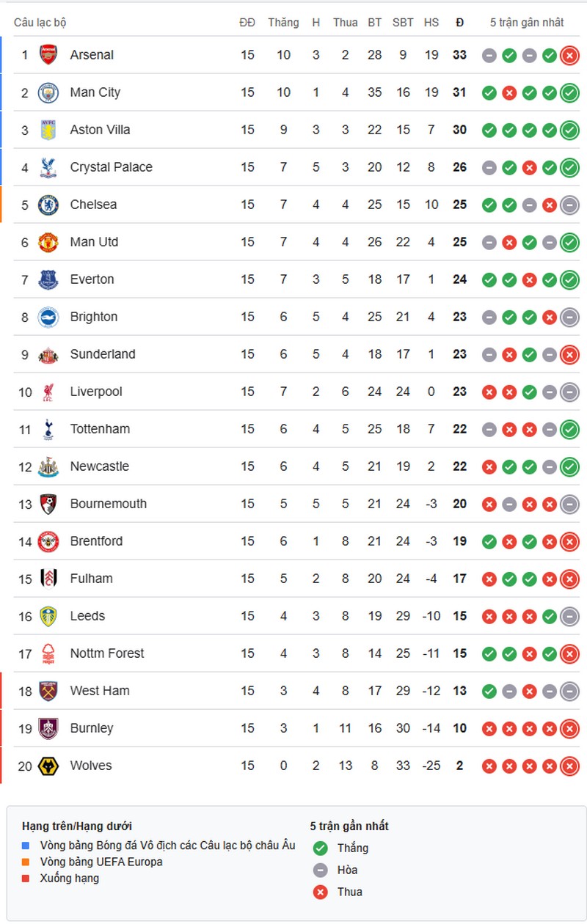Click the Newcastle team name
The height and width of the screenshot is (924, 587).
[x=99, y=466]
